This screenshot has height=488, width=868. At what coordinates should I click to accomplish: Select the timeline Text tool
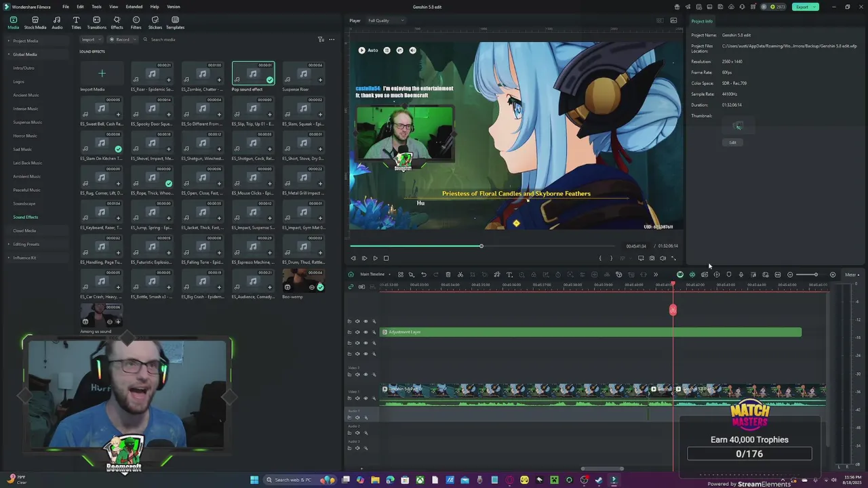pyautogui.click(x=509, y=274)
